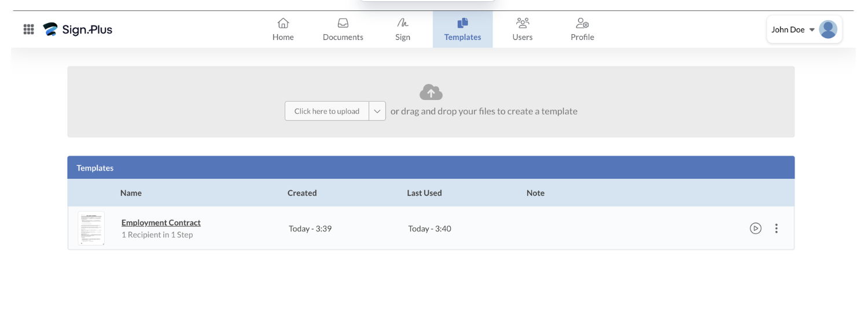The height and width of the screenshot is (324, 868).
Task: Open the Documents tab
Action: click(x=343, y=30)
